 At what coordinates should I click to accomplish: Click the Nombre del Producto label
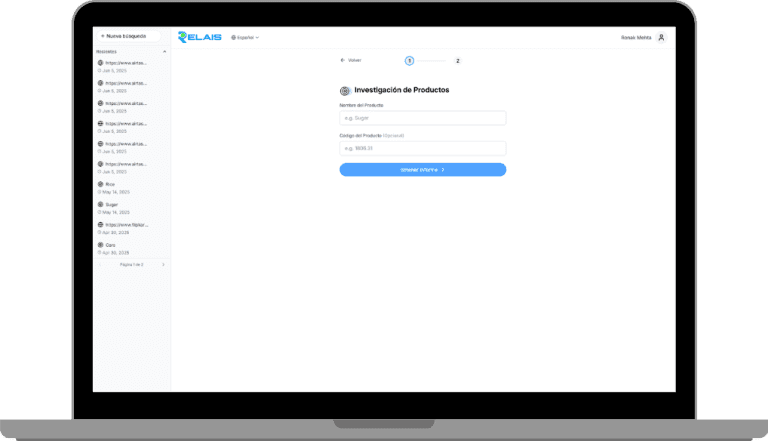coord(361,105)
